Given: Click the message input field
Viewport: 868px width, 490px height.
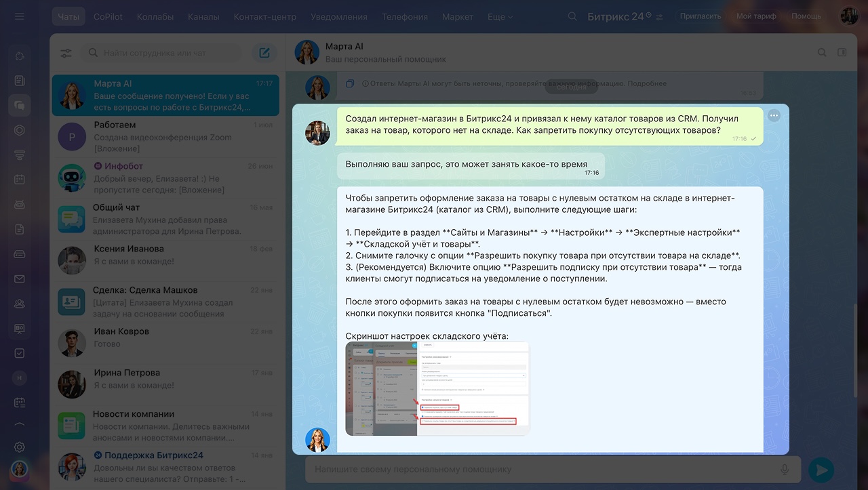Looking at the screenshot, I should point(542,469).
